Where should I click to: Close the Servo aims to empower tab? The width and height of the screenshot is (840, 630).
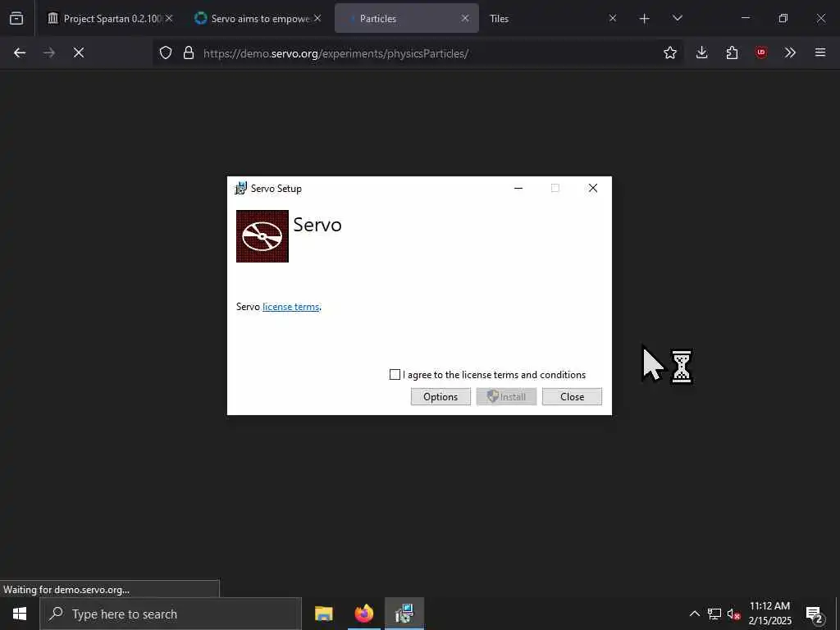(317, 18)
